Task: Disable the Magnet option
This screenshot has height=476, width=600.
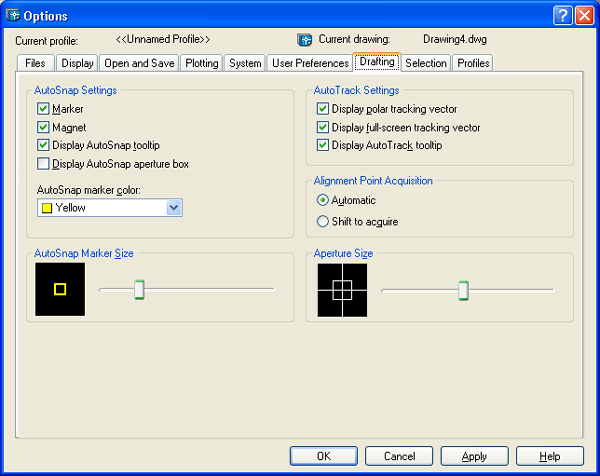Action: (x=43, y=127)
